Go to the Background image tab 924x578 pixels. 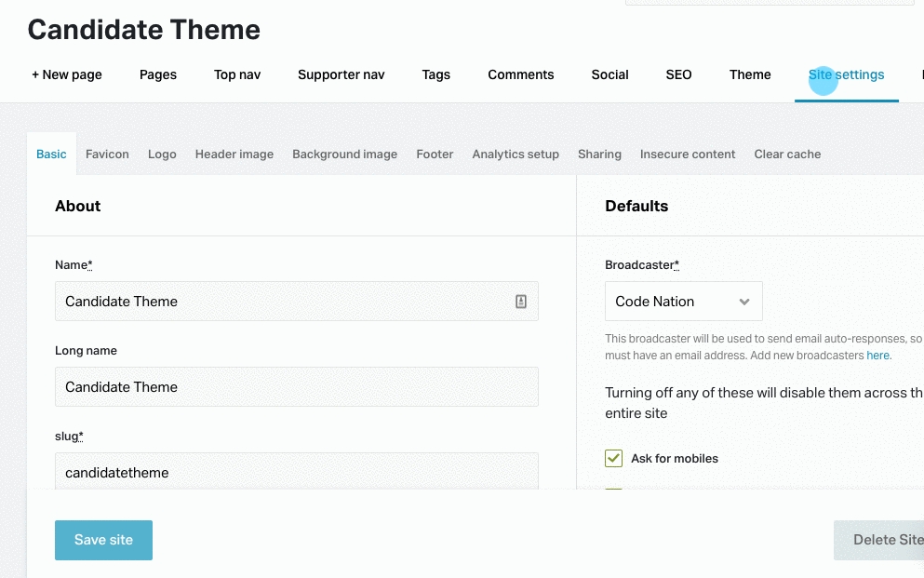344,155
